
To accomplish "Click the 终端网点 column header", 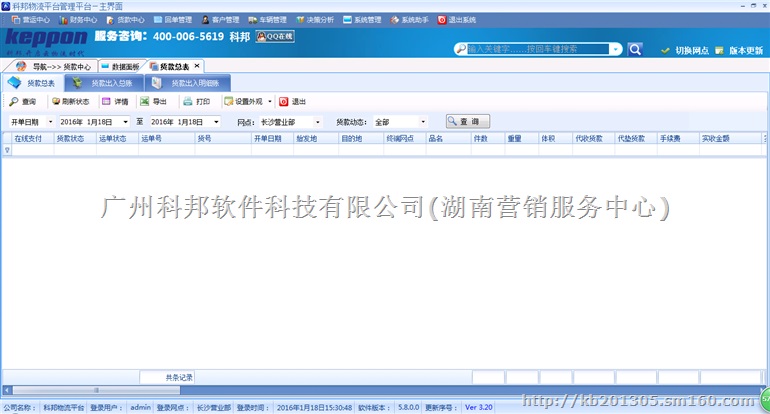I will coord(405,138).
